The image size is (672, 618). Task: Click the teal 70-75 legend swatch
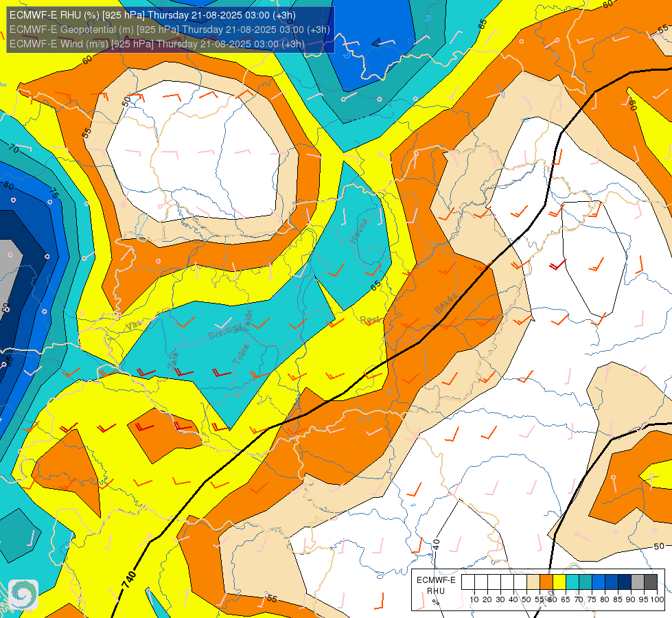pyautogui.click(x=586, y=582)
